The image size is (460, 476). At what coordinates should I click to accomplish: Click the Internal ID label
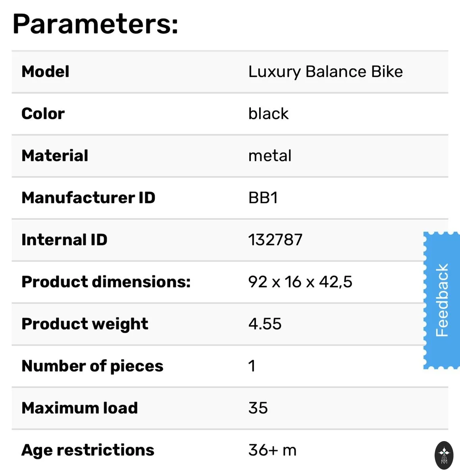pos(64,240)
